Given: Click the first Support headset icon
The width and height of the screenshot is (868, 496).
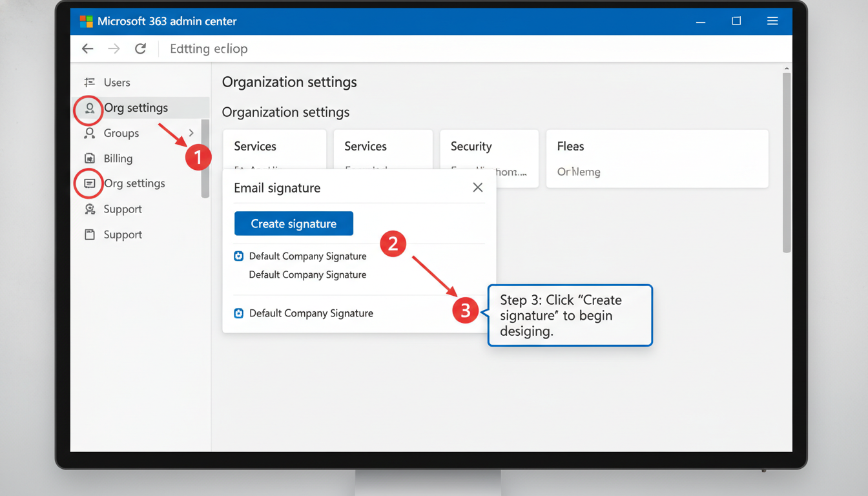Looking at the screenshot, I should [90, 209].
